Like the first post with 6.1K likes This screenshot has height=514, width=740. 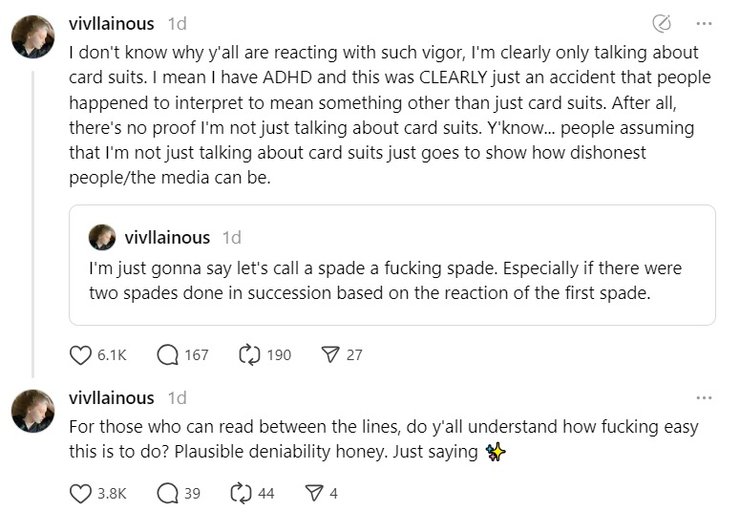click(81, 354)
